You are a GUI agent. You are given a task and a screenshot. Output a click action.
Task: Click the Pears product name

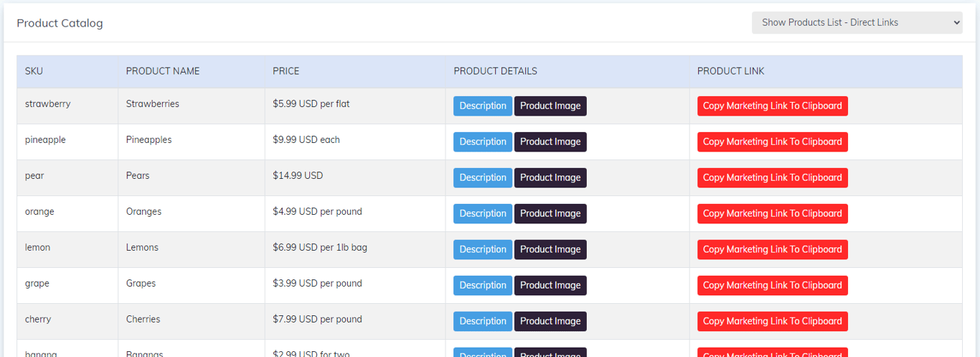[x=138, y=176]
